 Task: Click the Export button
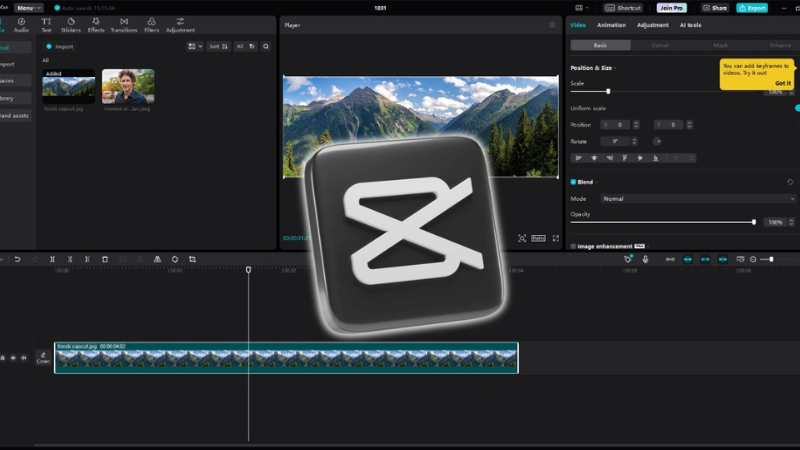[752, 8]
